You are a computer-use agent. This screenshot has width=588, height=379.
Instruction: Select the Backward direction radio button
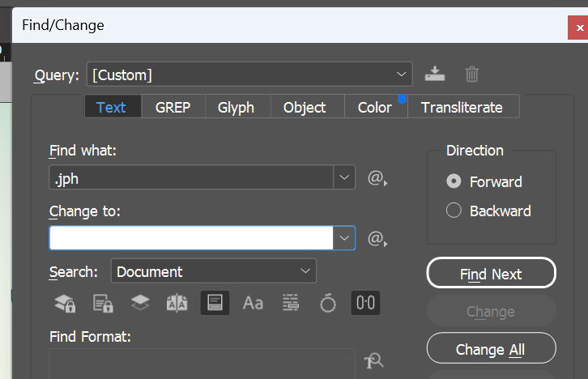[454, 211]
